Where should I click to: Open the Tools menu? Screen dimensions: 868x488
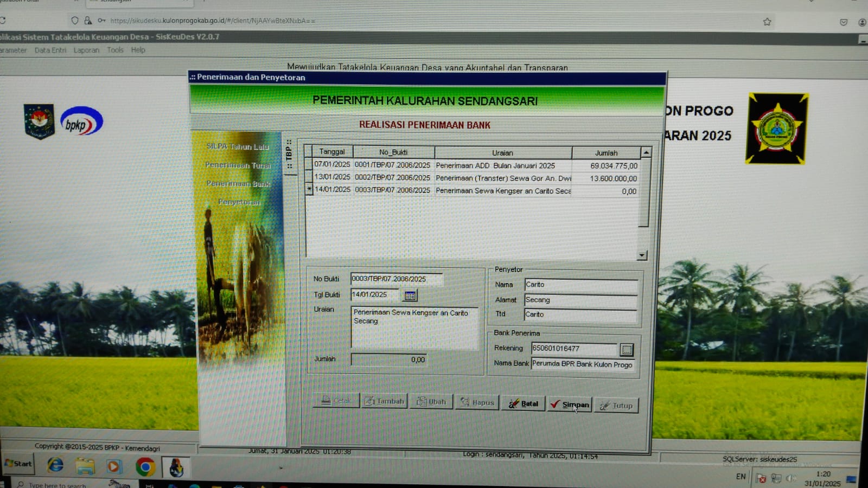(x=115, y=50)
